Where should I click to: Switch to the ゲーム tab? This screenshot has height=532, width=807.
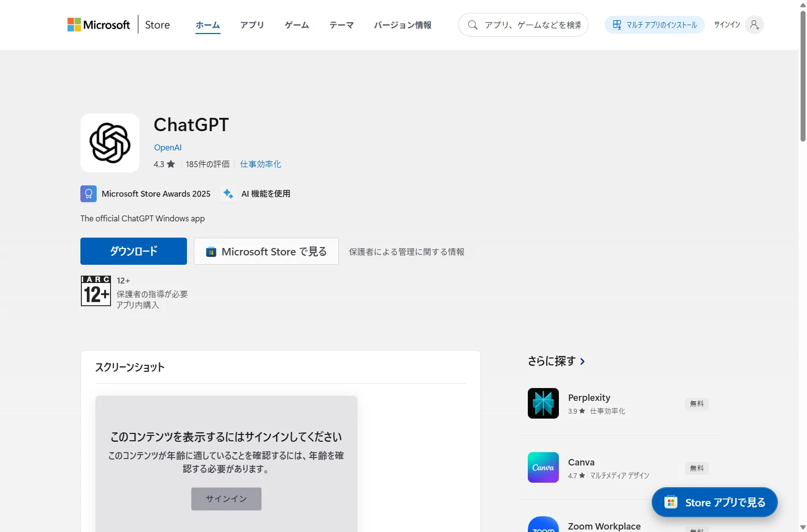(297, 25)
